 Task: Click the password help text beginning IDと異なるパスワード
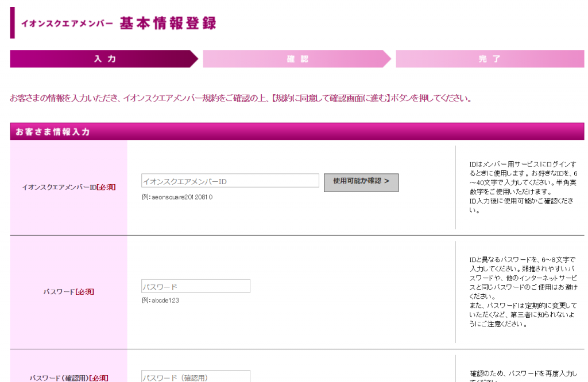tap(523, 291)
